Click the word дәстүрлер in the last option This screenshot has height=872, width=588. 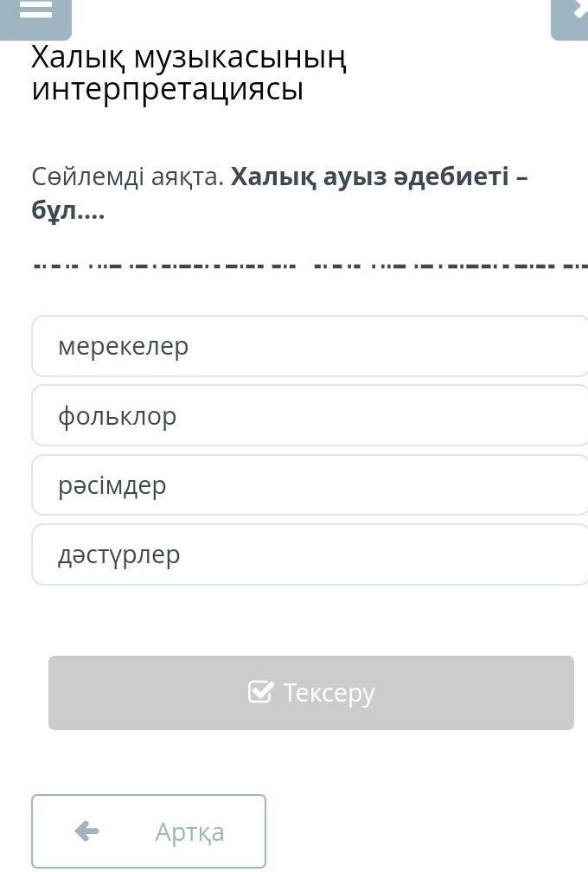point(118,555)
